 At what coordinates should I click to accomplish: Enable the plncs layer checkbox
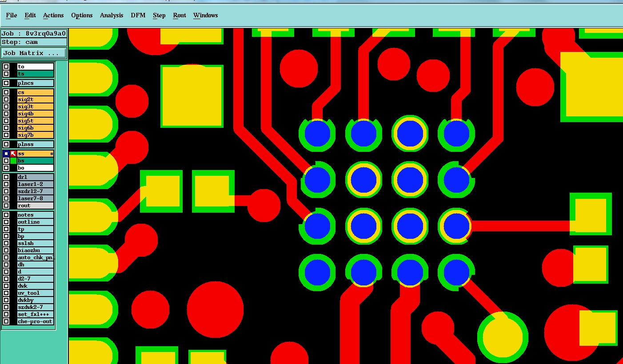click(x=6, y=83)
